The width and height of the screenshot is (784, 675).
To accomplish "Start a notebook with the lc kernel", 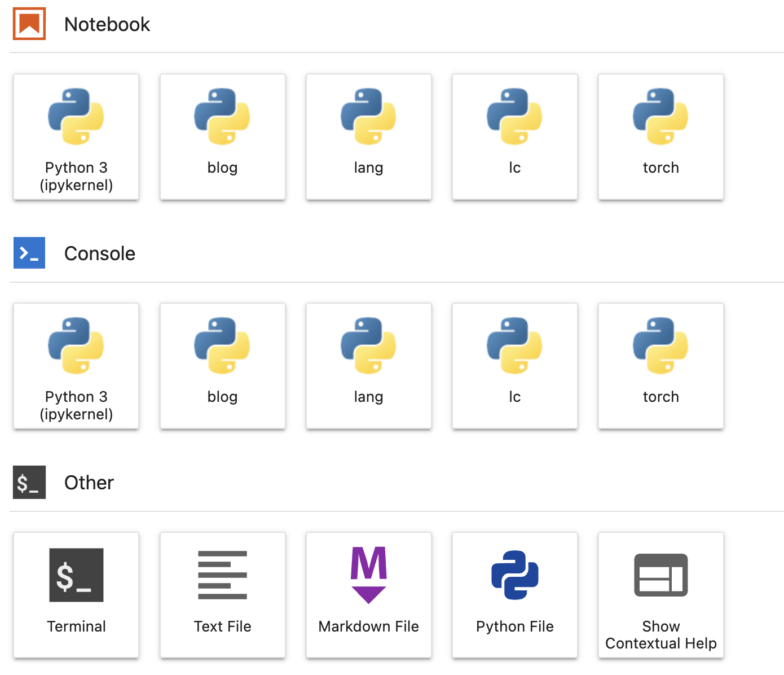I will point(514,137).
